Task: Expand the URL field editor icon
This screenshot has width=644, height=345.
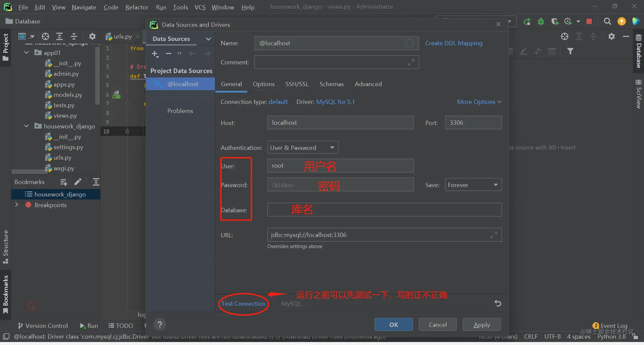Action: click(x=494, y=235)
